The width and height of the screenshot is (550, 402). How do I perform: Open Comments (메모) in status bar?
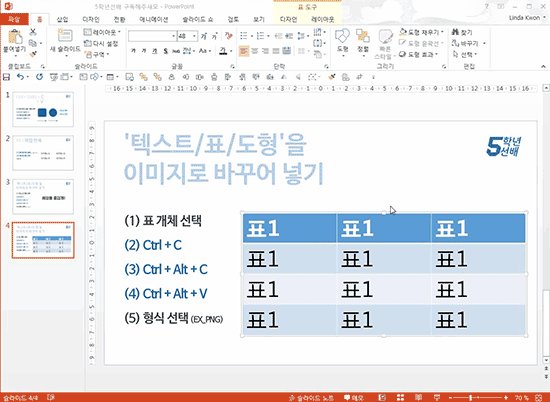coord(354,398)
